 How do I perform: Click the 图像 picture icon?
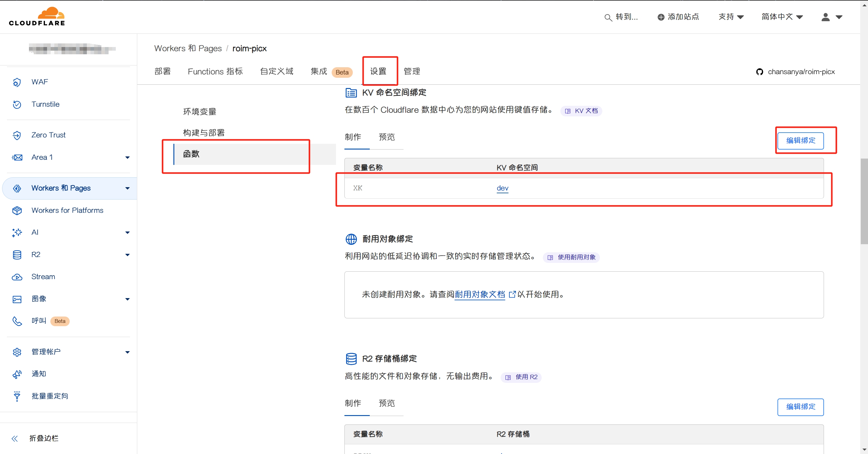pos(17,299)
